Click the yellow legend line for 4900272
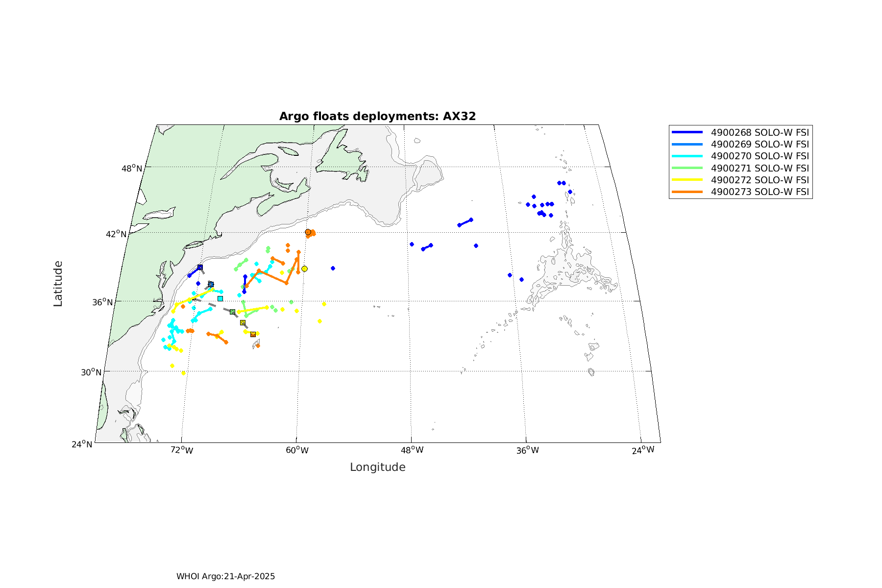The image size is (882, 588). tap(687, 180)
